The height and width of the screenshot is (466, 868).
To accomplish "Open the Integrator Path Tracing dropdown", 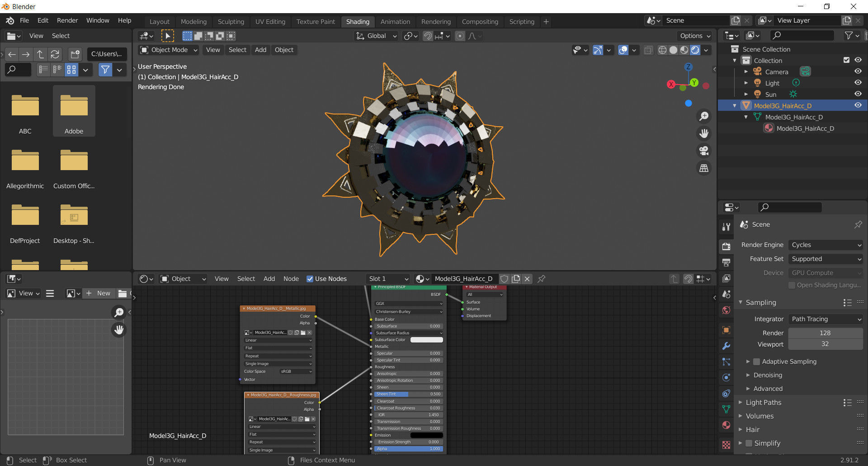I will (x=826, y=319).
